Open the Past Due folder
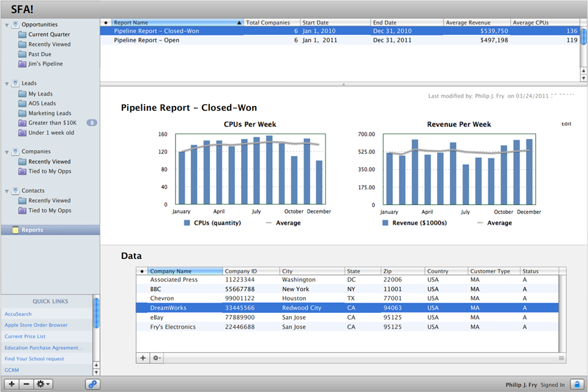The width and height of the screenshot is (588, 392). point(40,54)
